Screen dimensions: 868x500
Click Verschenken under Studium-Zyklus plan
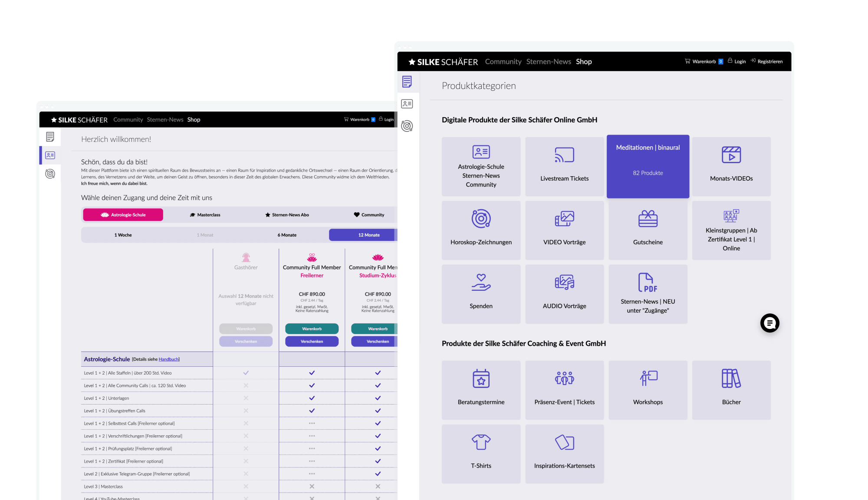[374, 342]
